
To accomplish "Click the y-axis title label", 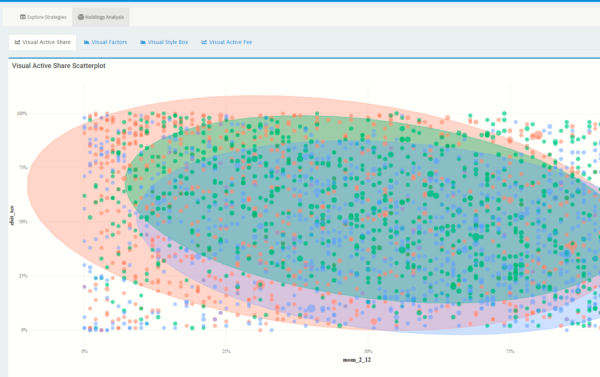I will pyautogui.click(x=12, y=215).
